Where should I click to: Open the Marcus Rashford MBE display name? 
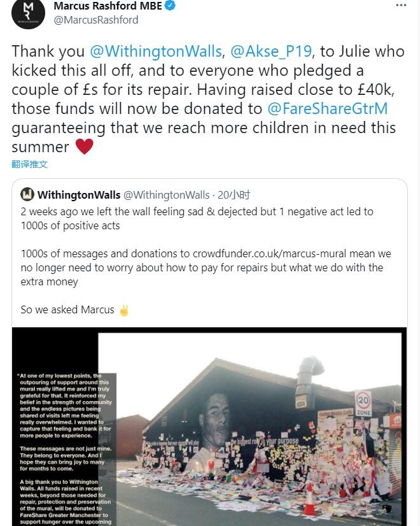coord(108,6)
